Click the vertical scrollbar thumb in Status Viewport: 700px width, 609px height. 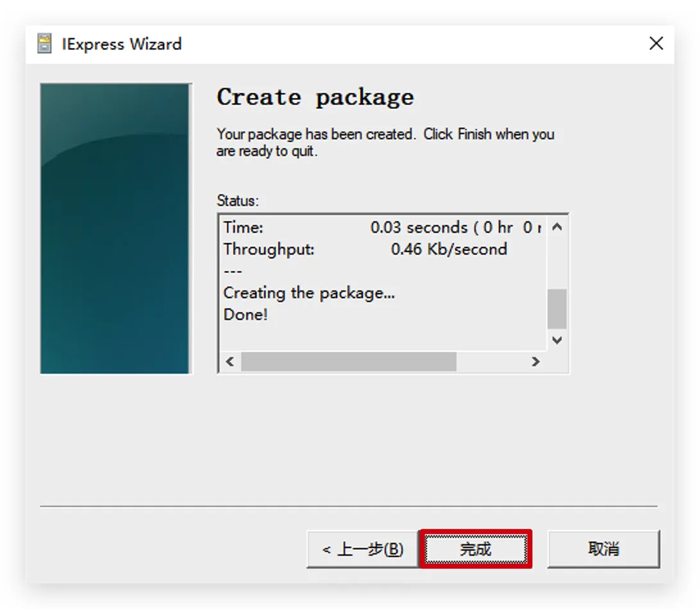[x=556, y=308]
